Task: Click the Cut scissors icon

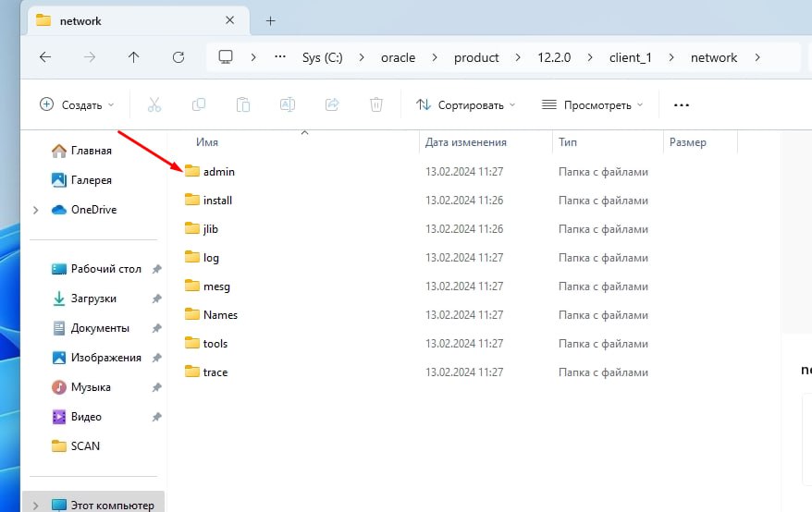Action: tap(154, 105)
